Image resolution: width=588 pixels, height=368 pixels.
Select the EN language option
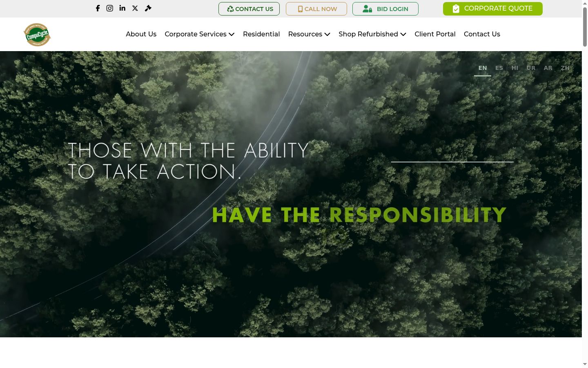pyautogui.click(x=483, y=68)
